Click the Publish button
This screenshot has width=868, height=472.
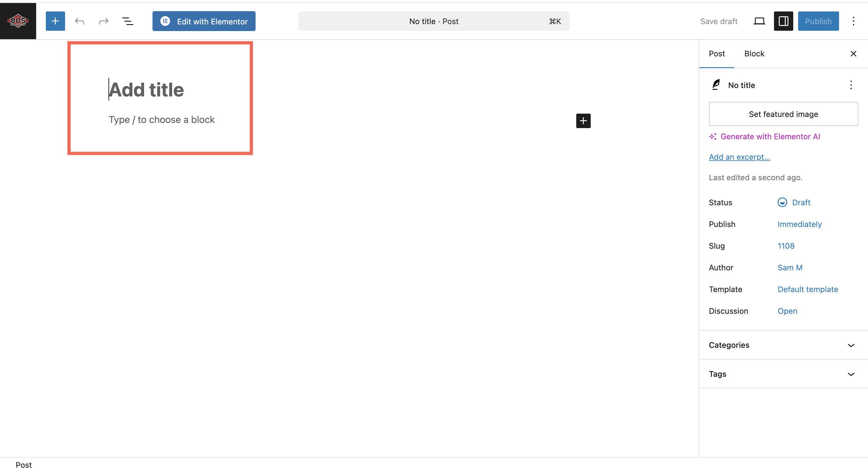[818, 21]
